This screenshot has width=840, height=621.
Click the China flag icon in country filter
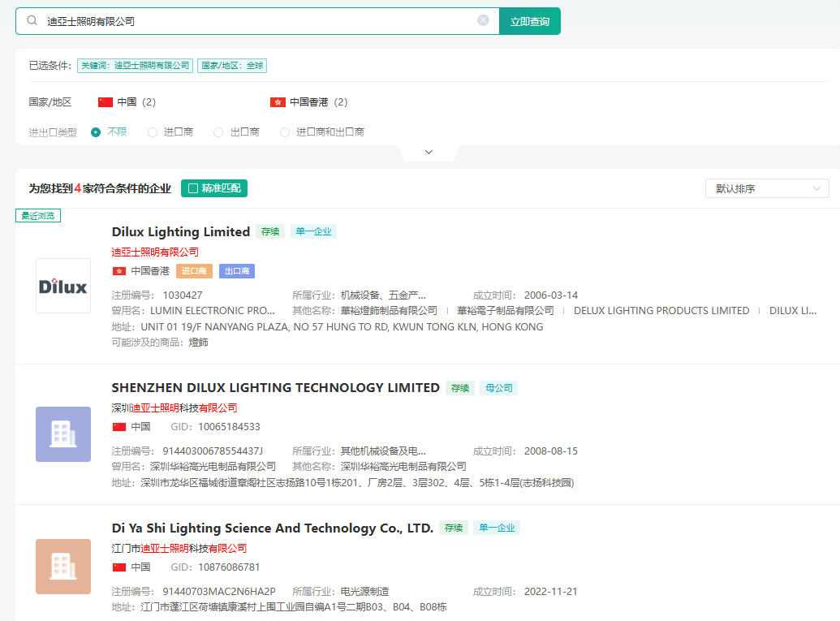click(x=106, y=102)
